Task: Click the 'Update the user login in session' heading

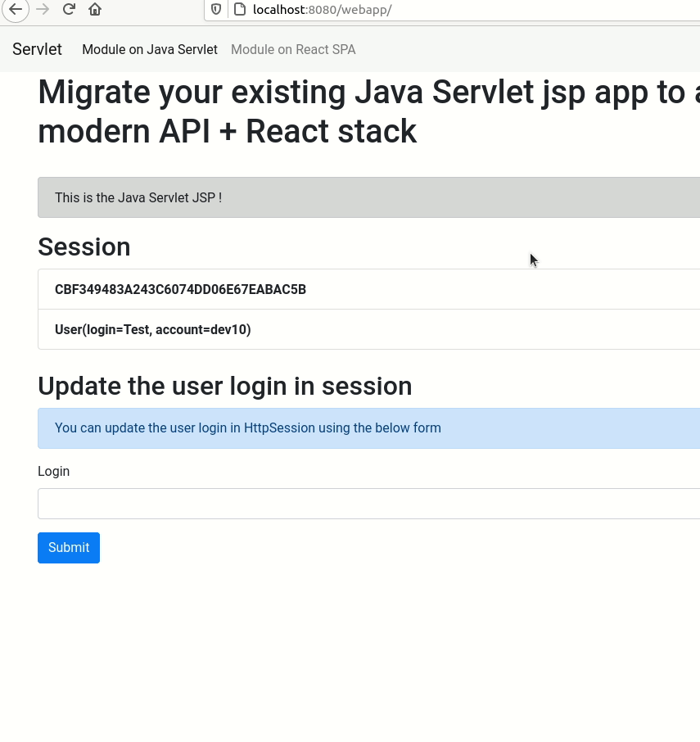Action: coord(225,386)
